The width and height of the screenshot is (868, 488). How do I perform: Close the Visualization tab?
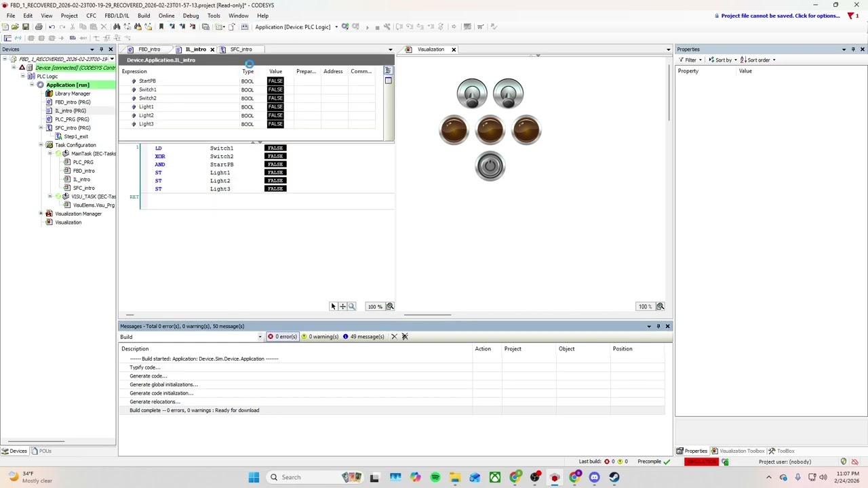[x=454, y=49]
